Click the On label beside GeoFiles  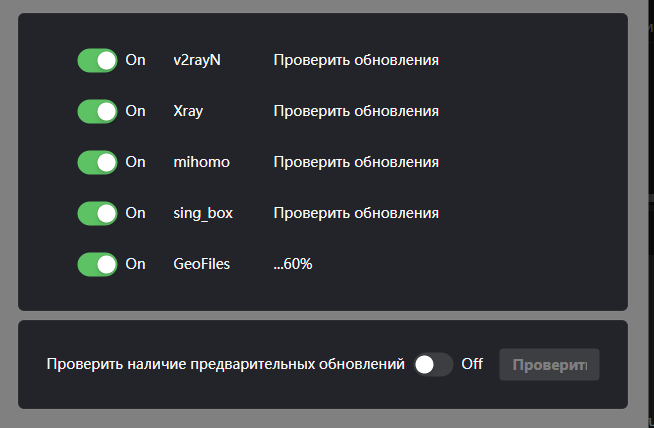pyautogui.click(x=136, y=264)
